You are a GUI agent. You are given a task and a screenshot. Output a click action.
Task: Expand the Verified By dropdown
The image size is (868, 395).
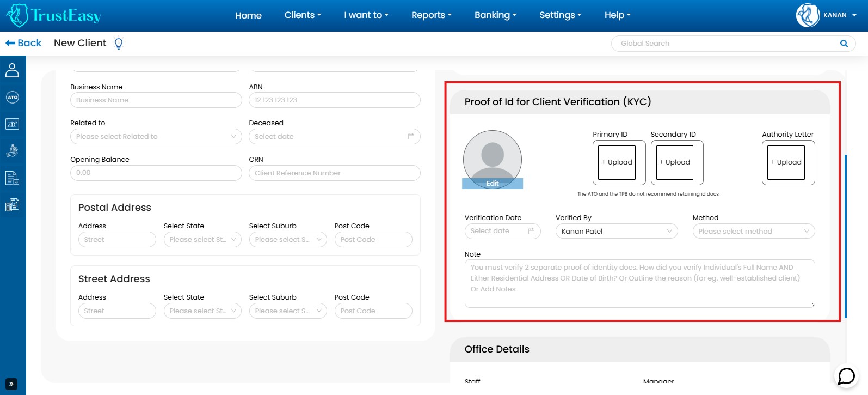616,232
